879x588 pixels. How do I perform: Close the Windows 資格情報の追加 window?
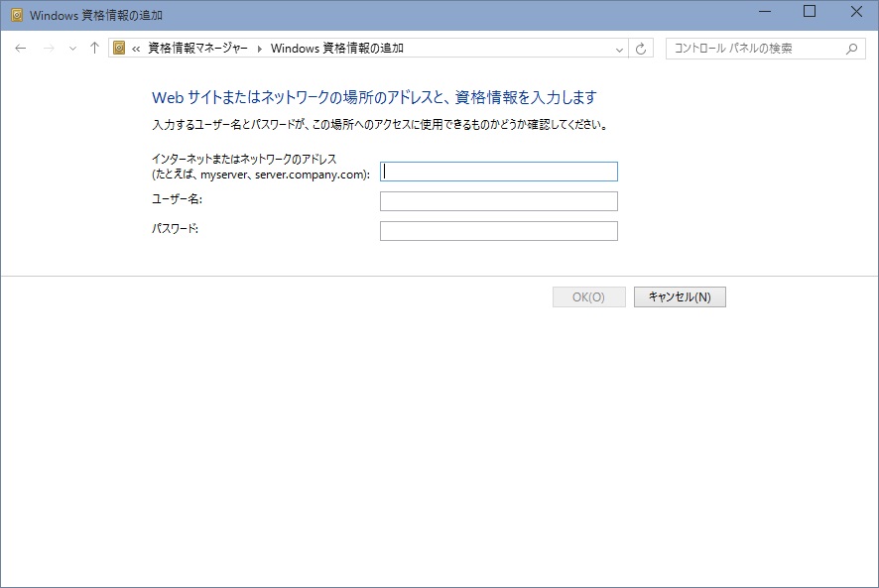[x=856, y=12]
